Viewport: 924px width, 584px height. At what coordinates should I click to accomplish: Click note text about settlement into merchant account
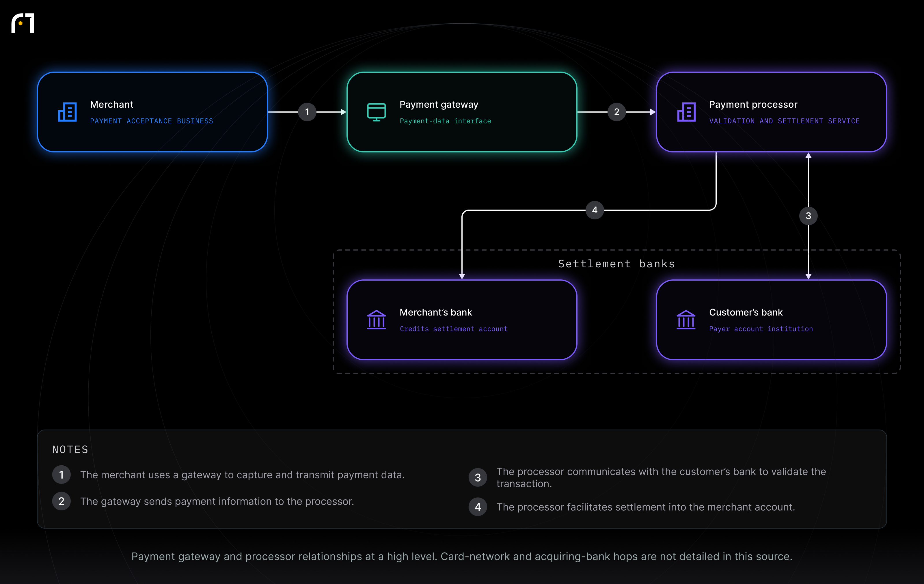pyautogui.click(x=645, y=507)
